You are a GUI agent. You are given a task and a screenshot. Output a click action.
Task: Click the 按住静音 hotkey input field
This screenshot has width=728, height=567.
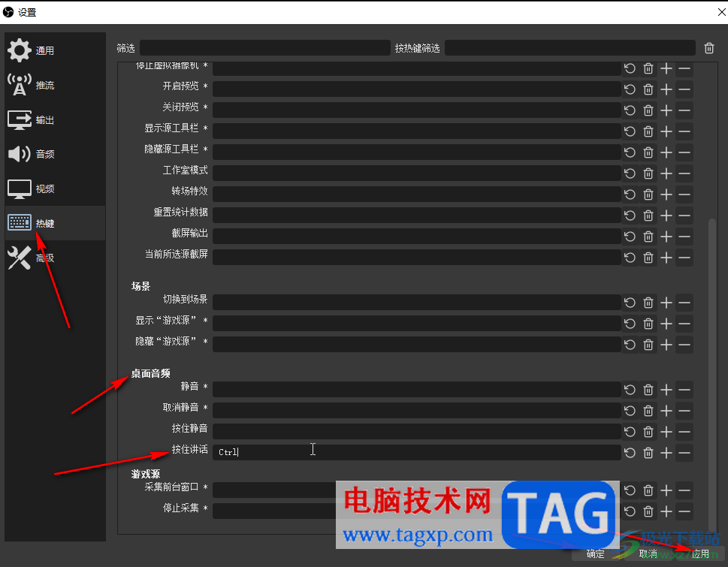(416, 432)
